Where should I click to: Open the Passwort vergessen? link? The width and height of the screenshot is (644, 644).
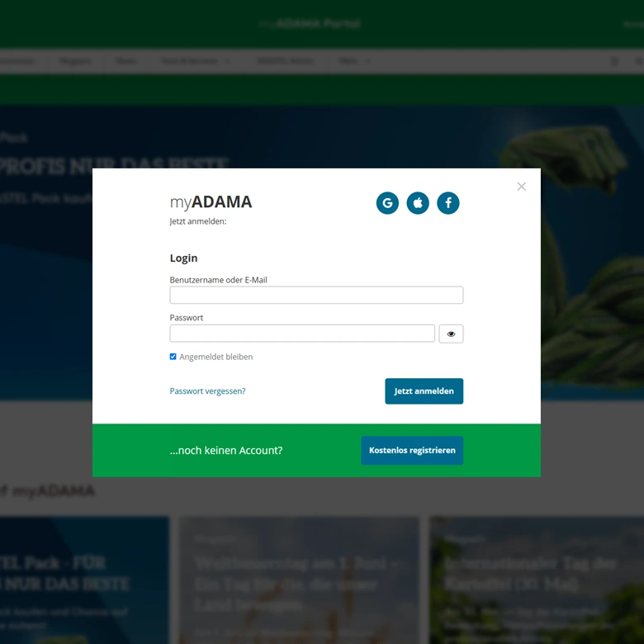click(x=207, y=391)
